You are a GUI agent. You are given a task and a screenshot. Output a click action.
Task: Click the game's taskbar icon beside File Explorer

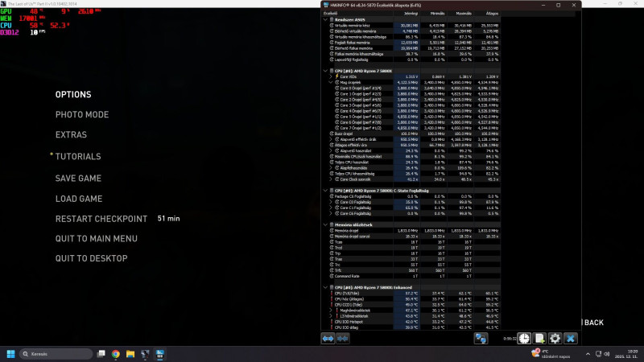[x=145, y=354]
